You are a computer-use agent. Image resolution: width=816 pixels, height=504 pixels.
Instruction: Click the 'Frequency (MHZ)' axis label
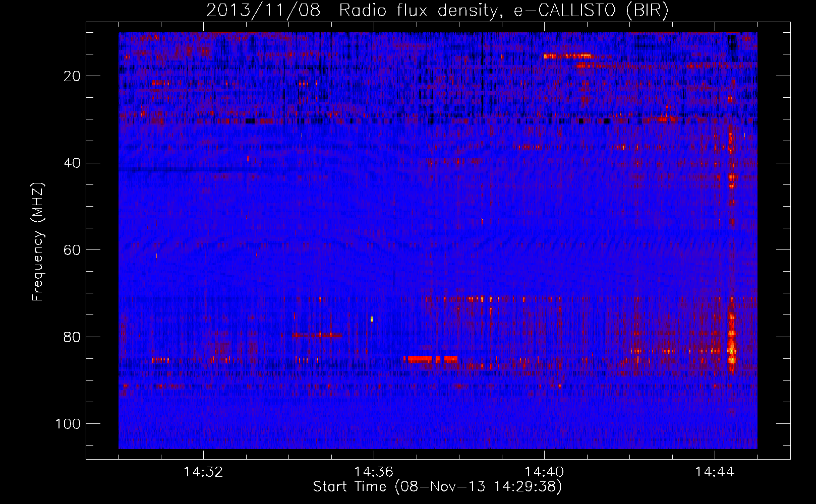click(38, 242)
